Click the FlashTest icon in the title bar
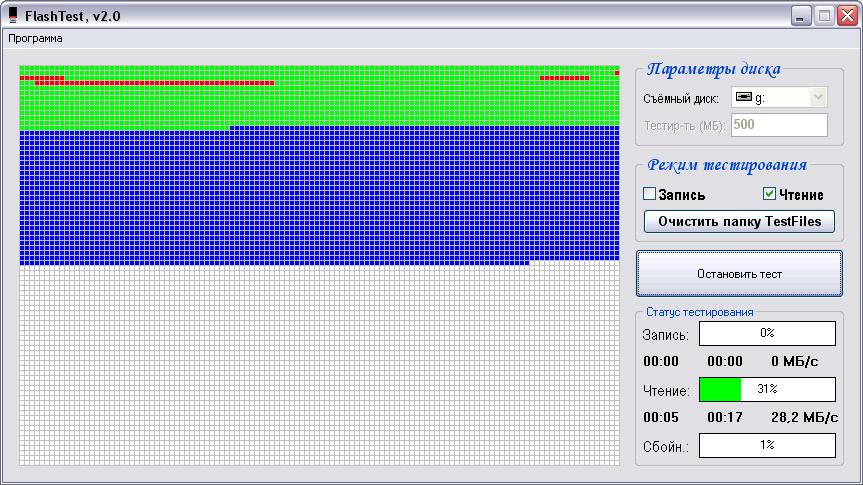This screenshot has height=485, width=863. (12, 15)
